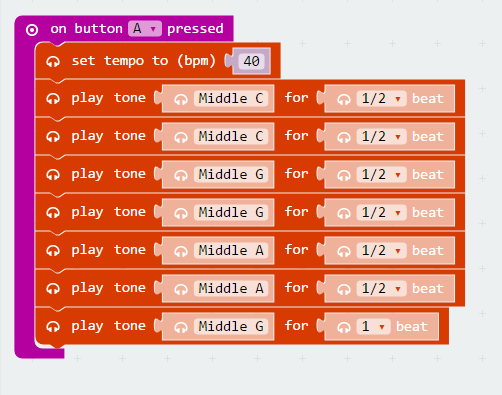Click headphones icon inside the first Middle C tone slot
Image resolution: width=502 pixels, height=395 pixels.
(x=181, y=100)
